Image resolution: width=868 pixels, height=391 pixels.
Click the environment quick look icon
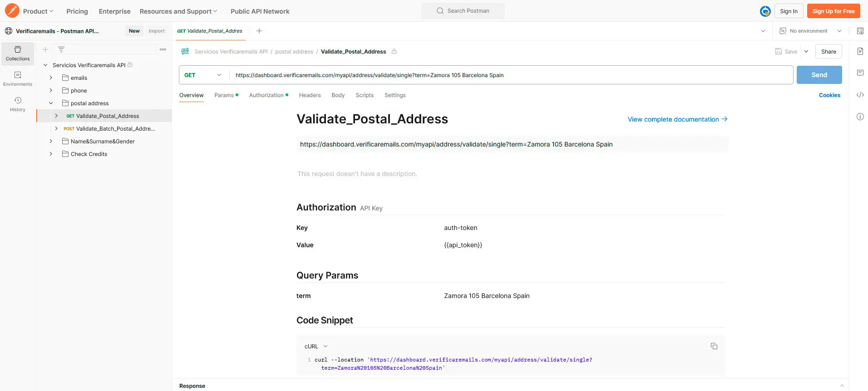click(860, 31)
